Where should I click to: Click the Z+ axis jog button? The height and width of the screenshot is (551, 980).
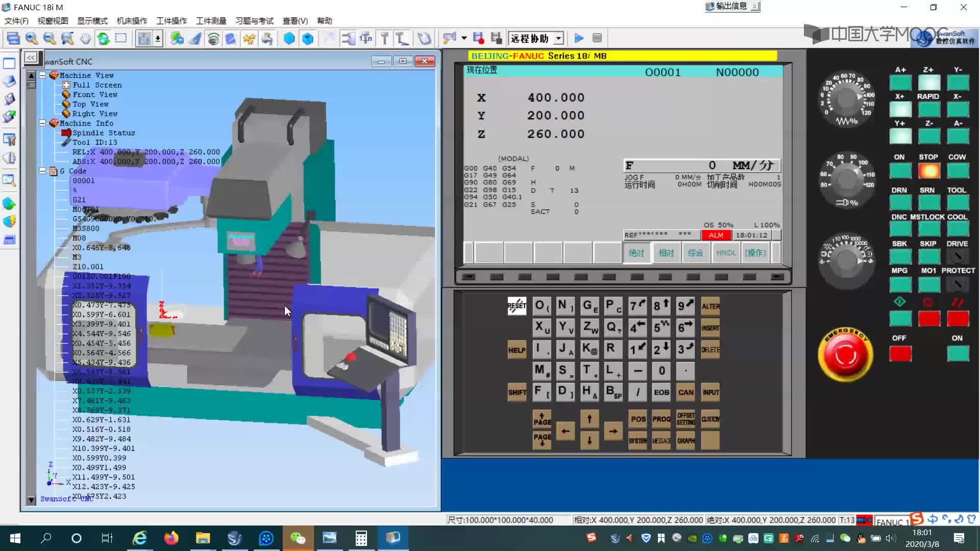(929, 83)
